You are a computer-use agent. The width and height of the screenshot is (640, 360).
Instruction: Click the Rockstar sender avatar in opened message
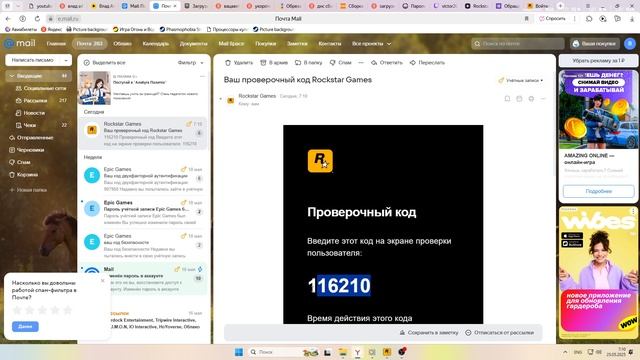[x=231, y=100]
